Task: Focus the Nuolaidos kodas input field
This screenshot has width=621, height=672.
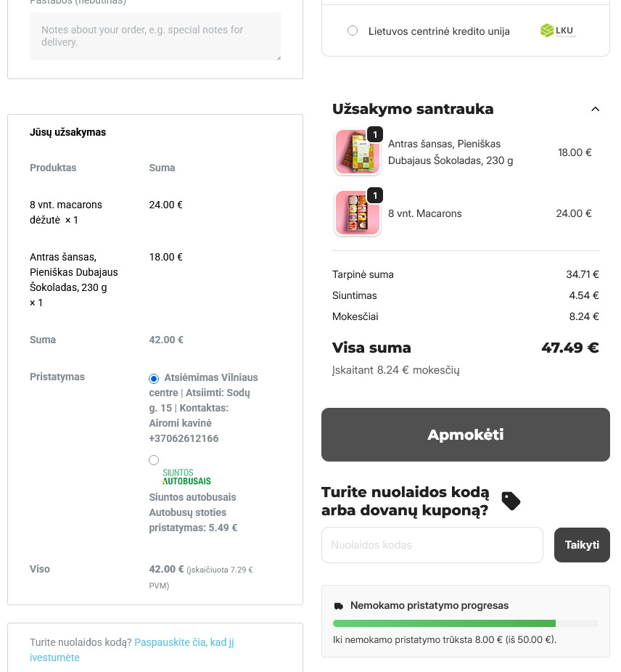Action: click(432, 545)
